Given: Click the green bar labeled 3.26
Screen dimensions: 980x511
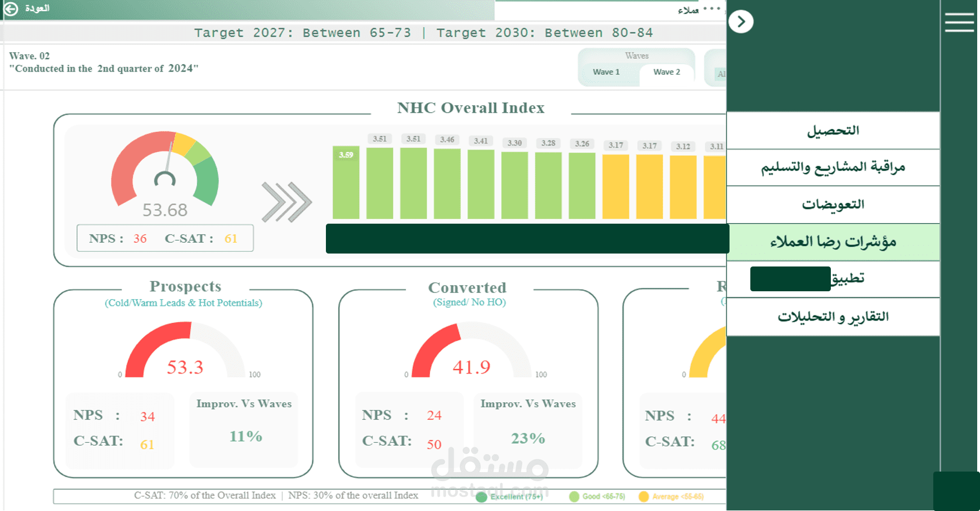Looking at the screenshot, I should point(582,186).
